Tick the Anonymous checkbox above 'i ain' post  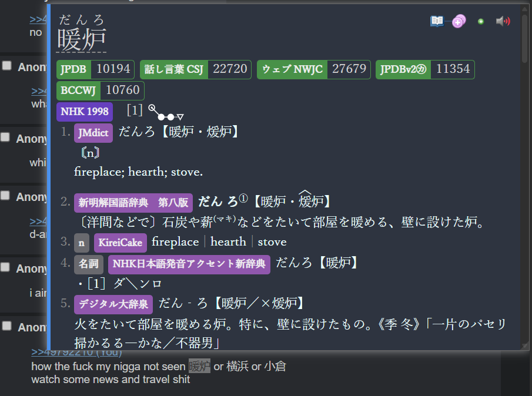tap(5, 267)
